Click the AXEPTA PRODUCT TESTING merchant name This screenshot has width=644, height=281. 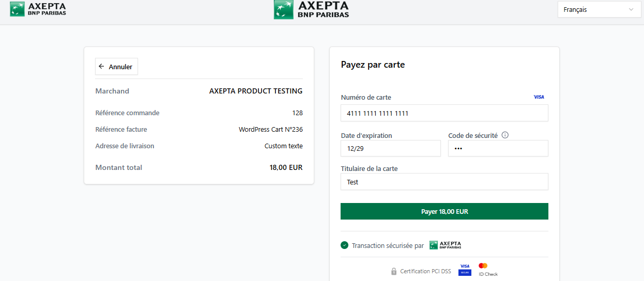point(255,91)
